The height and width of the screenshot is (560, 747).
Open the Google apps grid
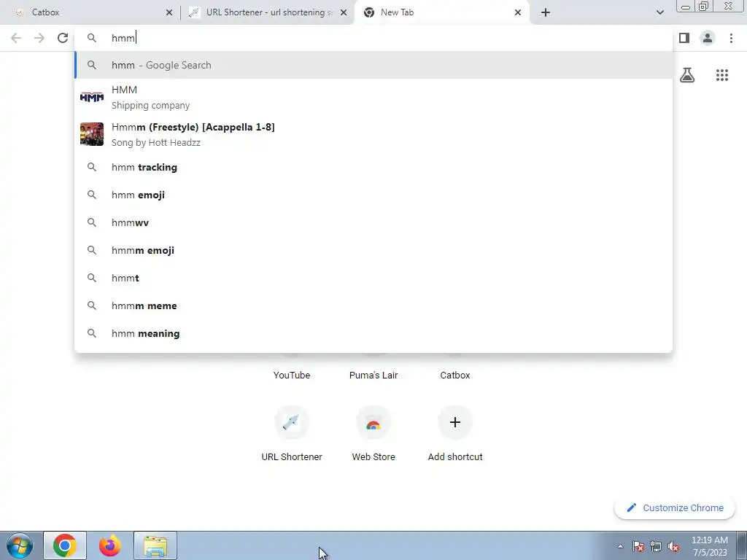coord(722,75)
